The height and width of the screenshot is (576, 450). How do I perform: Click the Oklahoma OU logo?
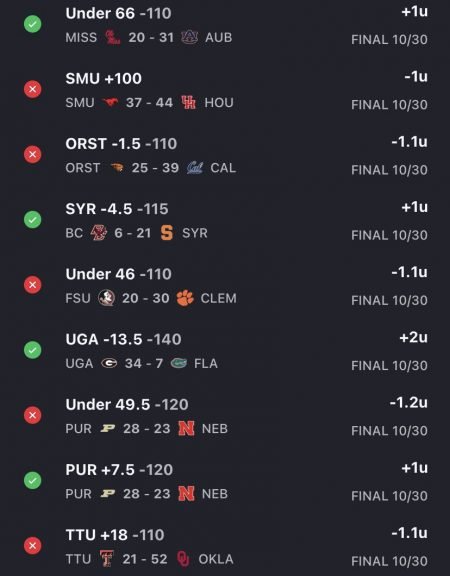click(x=183, y=559)
